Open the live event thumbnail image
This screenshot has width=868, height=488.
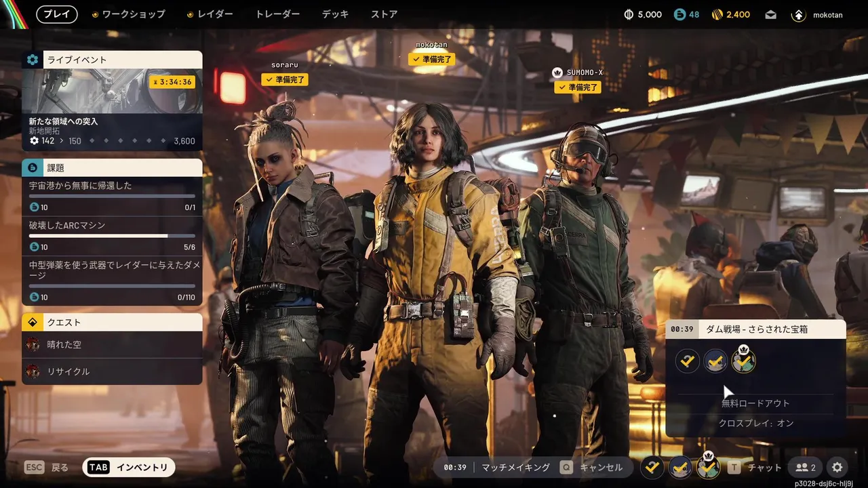coord(112,91)
